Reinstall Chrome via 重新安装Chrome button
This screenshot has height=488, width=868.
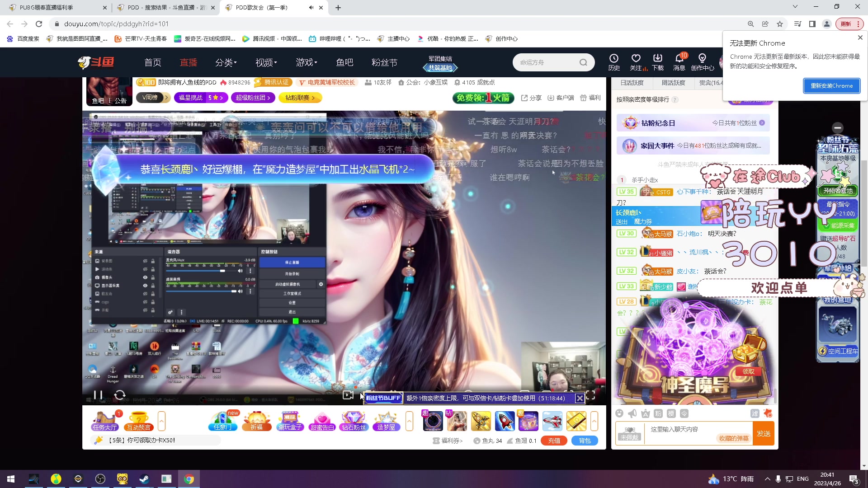point(831,86)
